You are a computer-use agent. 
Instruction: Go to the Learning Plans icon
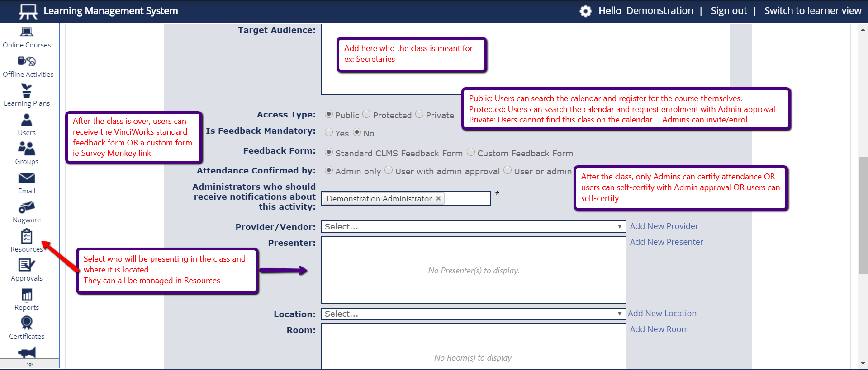pyautogui.click(x=27, y=91)
